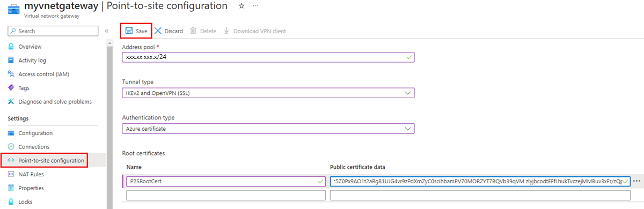Favorite the page with the star icon
Screen dimensions: 644x209
pos(241,6)
